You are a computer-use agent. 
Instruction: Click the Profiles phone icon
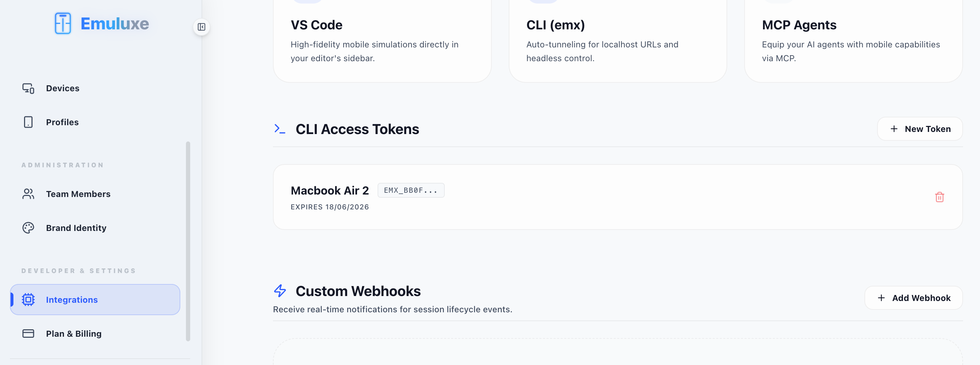pyautogui.click(x=28, y=122)
